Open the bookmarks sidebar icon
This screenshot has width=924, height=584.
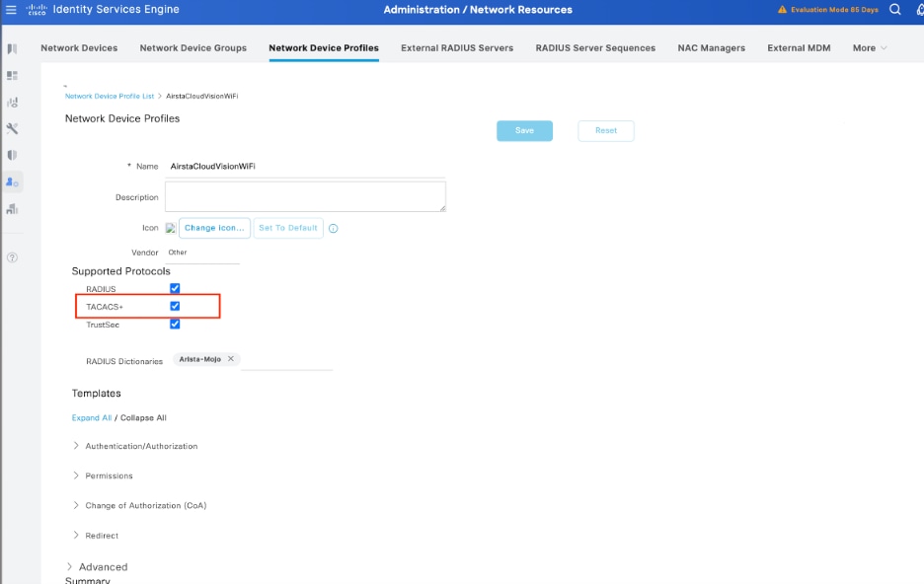point(12,49)
